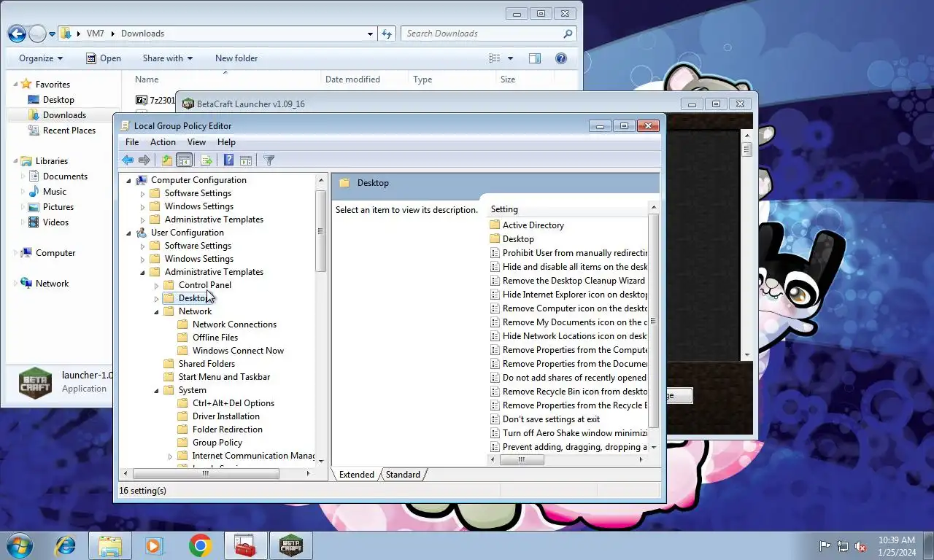Image resolution: width=934 pixels, height=560 pixels.
Task: Toggle Show/Hide Console Tree icon
Action: pos(185,160)
